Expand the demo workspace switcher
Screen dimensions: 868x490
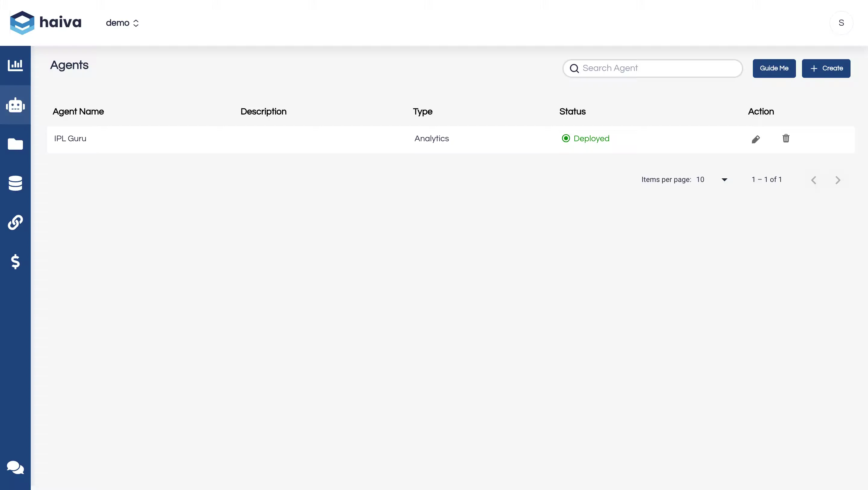[122, 23]
